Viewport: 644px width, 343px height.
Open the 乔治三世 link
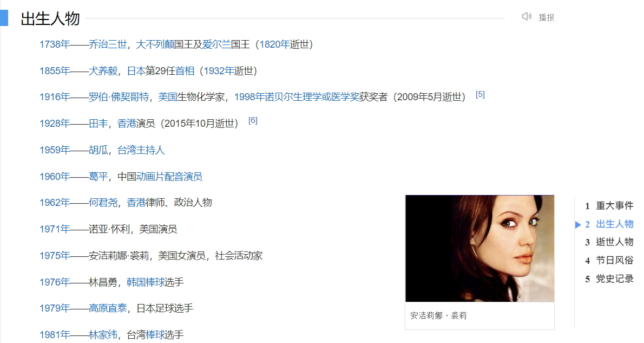click(108, 44)
